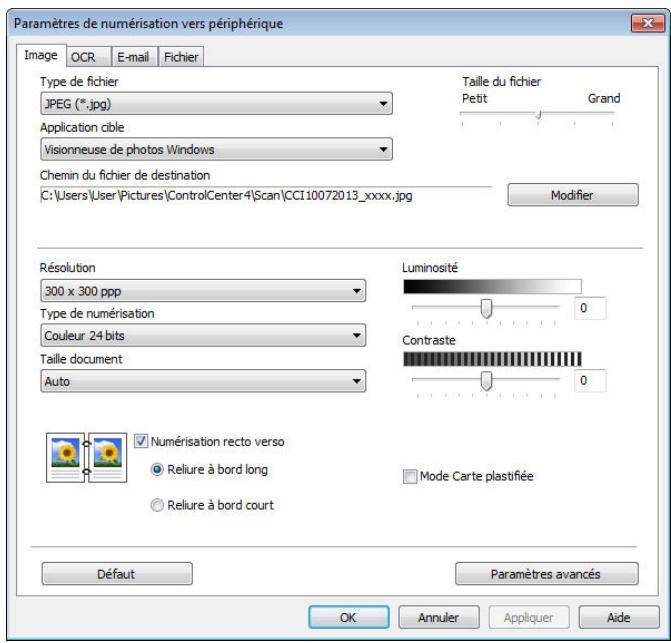This screenshot has height=643, width=671.
Task: Open the Taille document dropdown
Action: click(x=203, y=381)
